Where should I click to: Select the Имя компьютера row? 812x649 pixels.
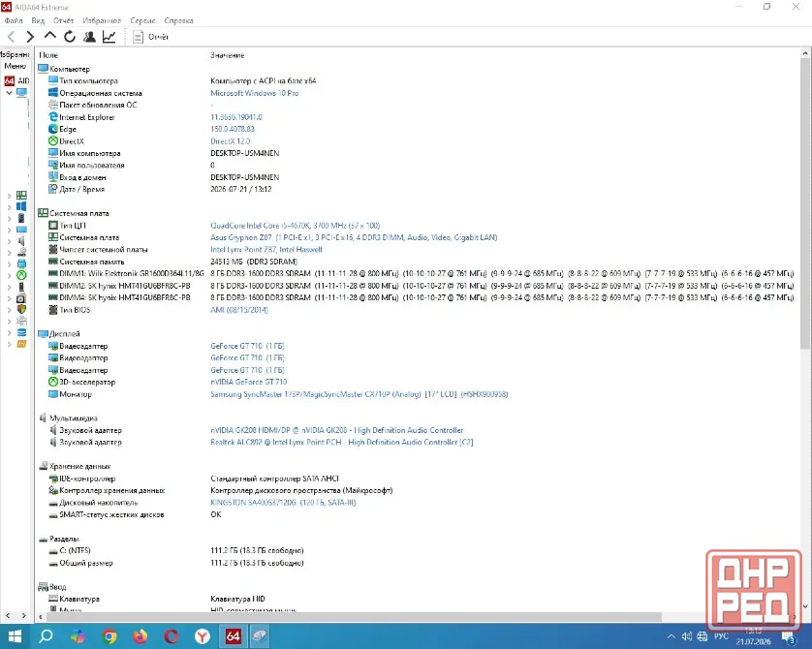415,153
